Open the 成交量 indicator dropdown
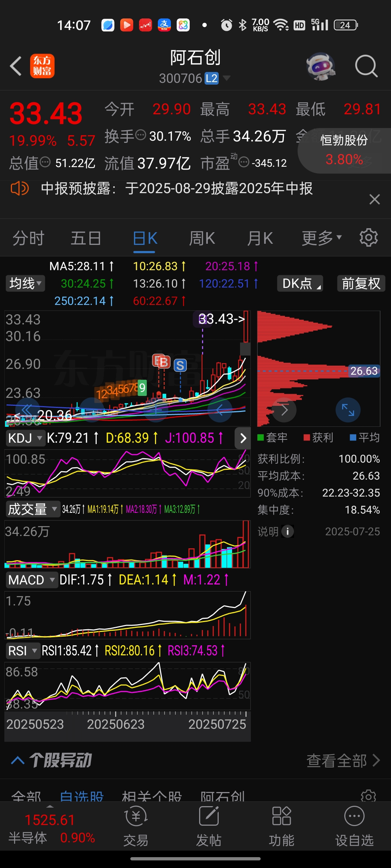 pyautogui.click(x=33, y=509)
